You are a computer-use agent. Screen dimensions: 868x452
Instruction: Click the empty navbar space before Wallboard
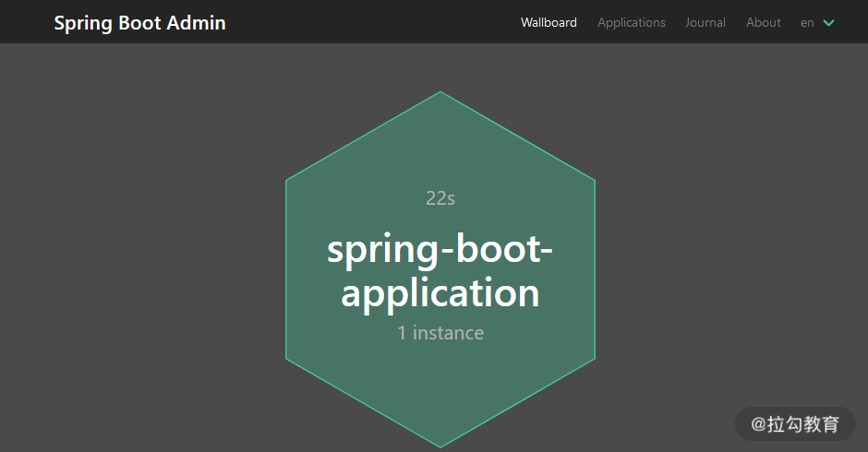[x=369, y=23]
